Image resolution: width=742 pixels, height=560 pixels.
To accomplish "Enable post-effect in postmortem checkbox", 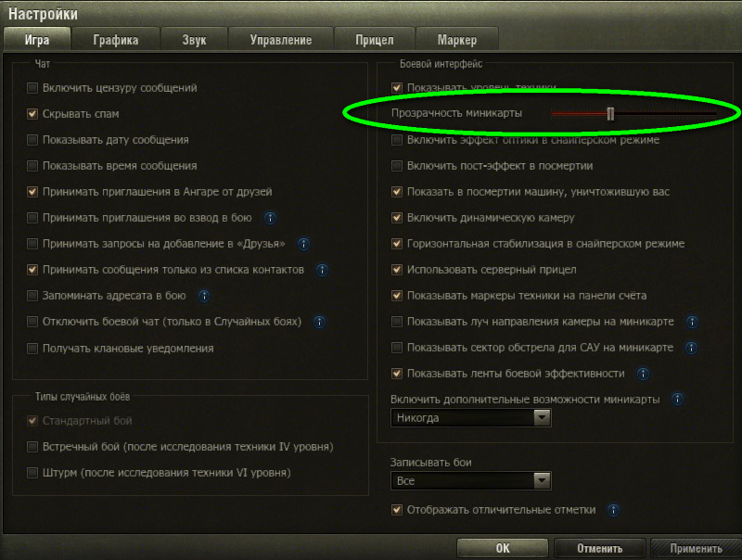I will pos(397,166).
